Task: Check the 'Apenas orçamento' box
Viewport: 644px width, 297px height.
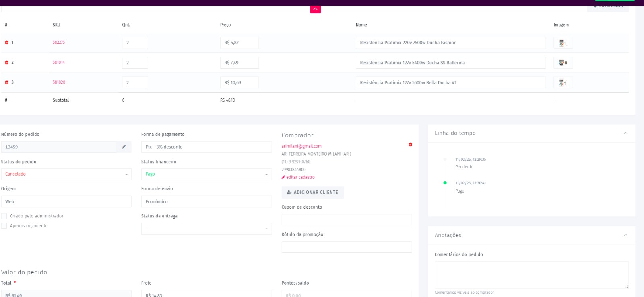Action: (4, 226)
